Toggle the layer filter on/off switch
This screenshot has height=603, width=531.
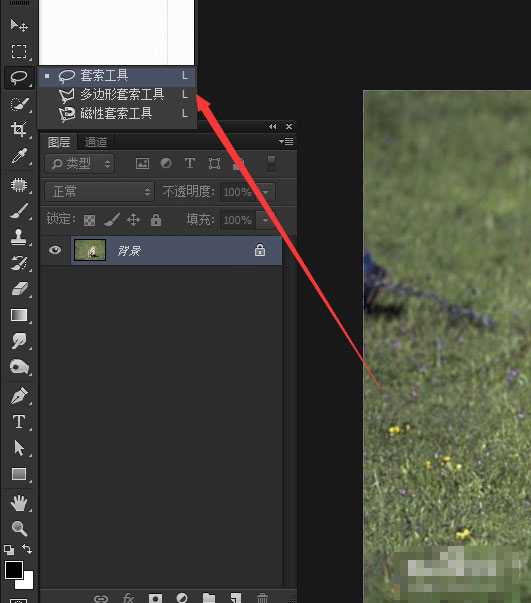click(x=271, y=163)
